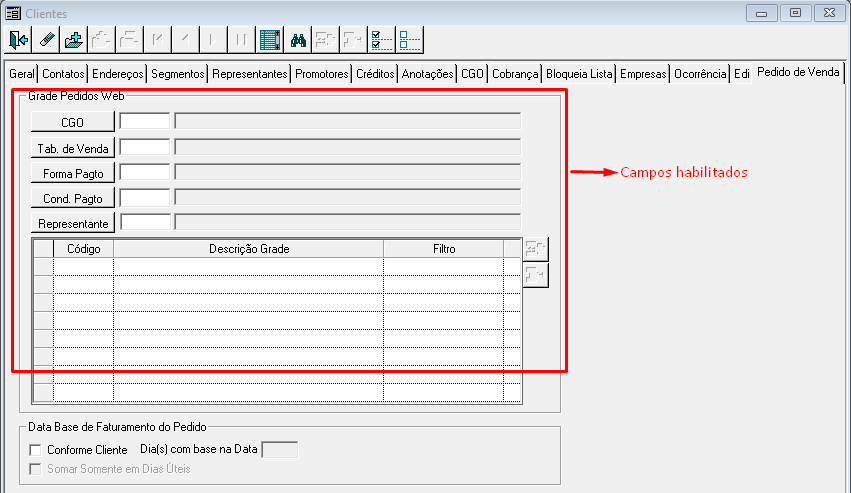Click the last-record navigation icon
This screenshot has width=851, height=493.
pyautogui.click(x=241, y=40)
